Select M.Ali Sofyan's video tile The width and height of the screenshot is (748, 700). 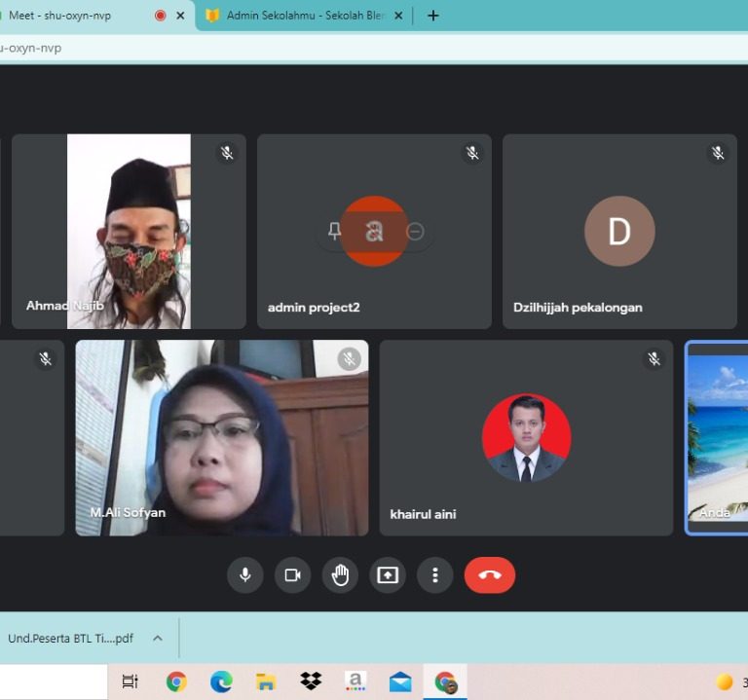[222, 438]
